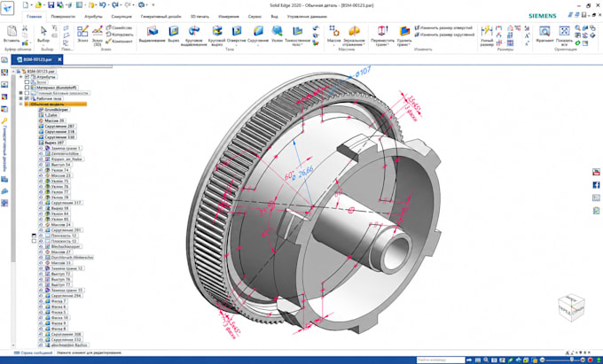Switch to the Генеративный дизайн tab

point(161,17)
